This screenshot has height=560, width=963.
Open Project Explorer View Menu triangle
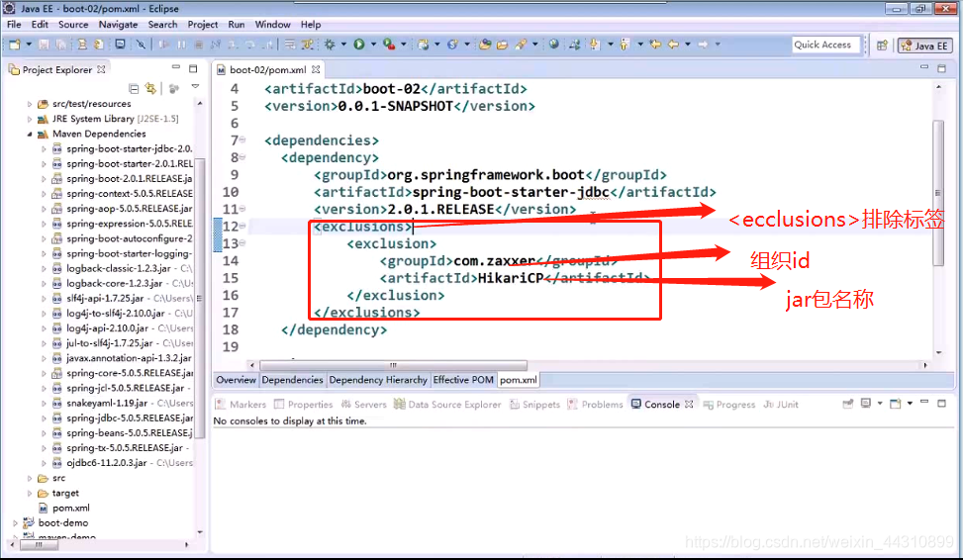(x=195, y=87)
